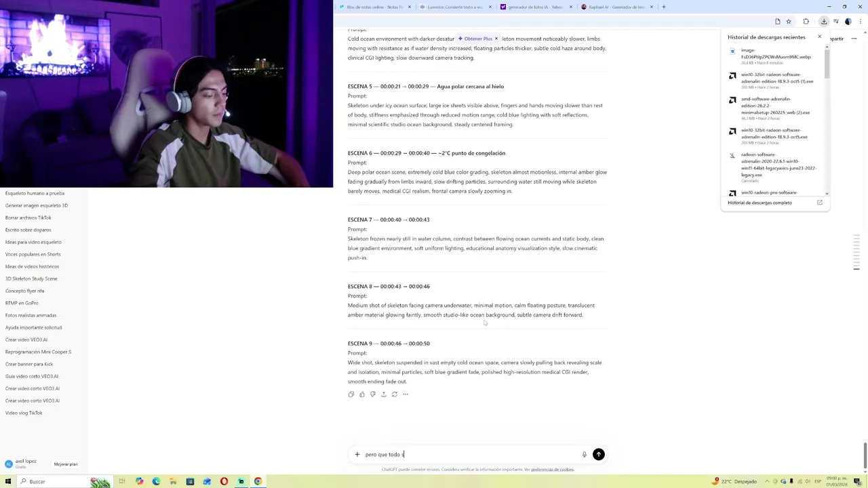Screen dimensions: 868x488
Task: Open chat Ideas de videos históricos
Action: (x=33, y=266)
